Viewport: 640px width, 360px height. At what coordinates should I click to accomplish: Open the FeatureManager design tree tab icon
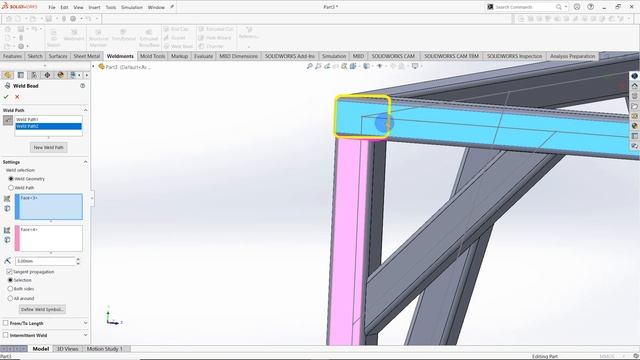[7, 75]
